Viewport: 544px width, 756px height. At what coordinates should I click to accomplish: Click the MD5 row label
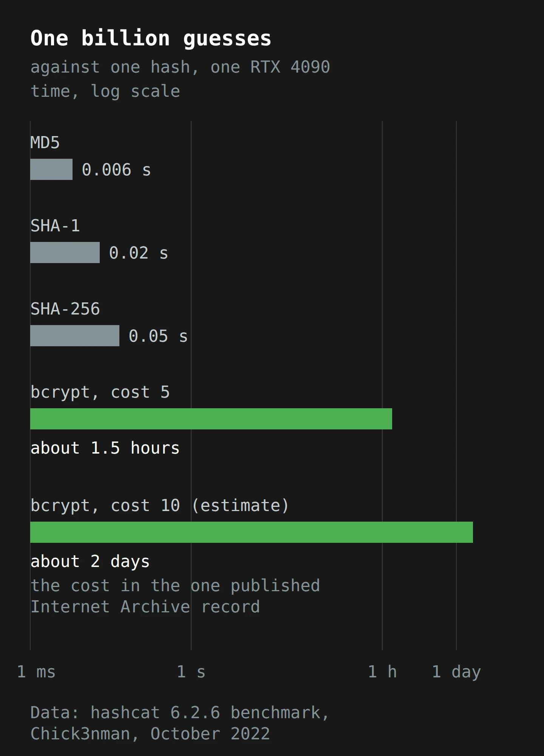pyautogui.click(x=45, y=143)
